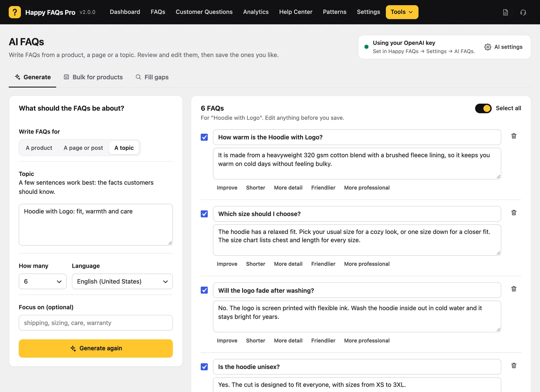
Task: Uncheck the 'How warm is the Hoodie' checkbox
Action: tap(204, 137)
